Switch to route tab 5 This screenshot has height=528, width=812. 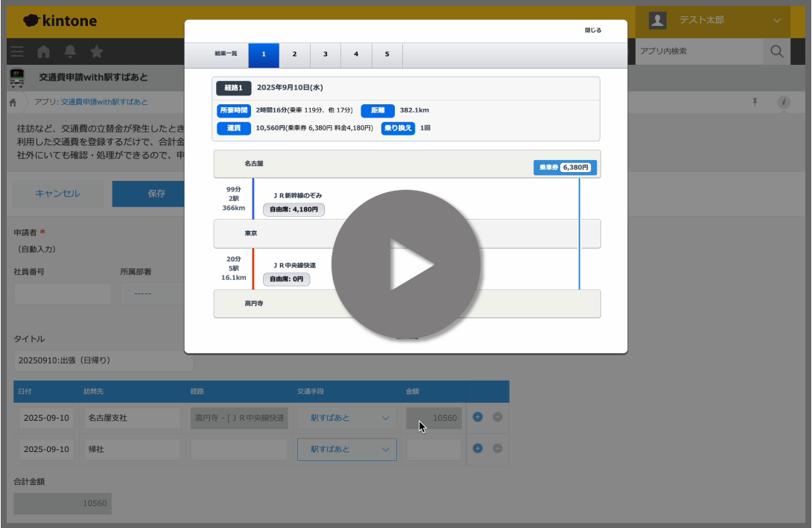(x=387, y=54)
